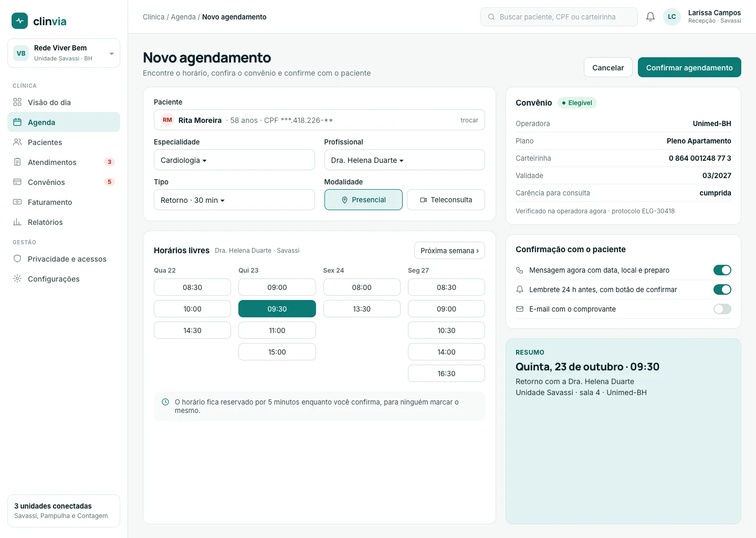The image size is (756, 538).
Task: Focus the Buscar paciente search field
Action: pyautogui.click(x=559, y=17)
